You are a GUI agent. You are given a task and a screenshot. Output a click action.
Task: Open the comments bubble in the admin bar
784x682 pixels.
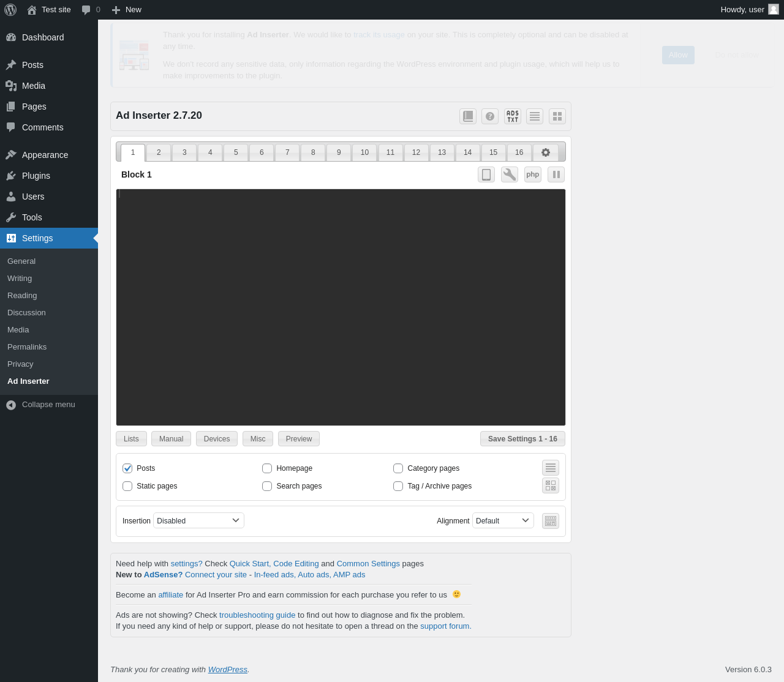pos(91,10)
